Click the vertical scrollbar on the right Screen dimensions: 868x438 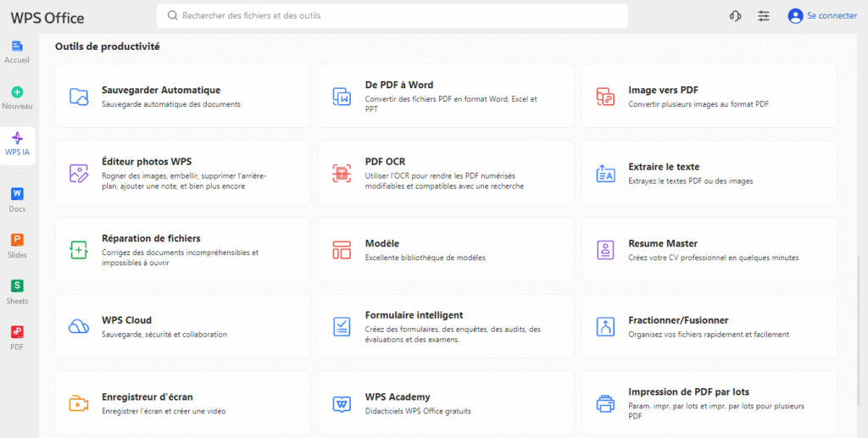click(x=860, y=332)
